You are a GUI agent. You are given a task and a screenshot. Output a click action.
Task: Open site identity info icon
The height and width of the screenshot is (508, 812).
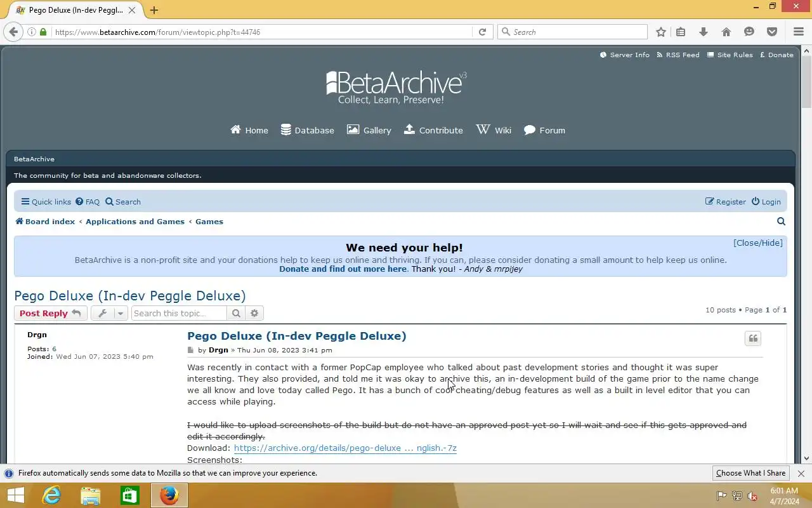[31, 32]
